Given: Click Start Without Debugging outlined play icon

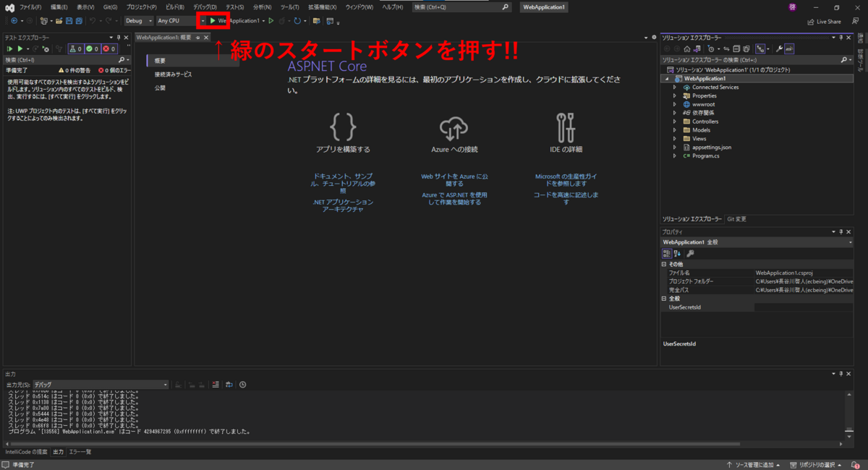Looking at the screenshot, I should coord(271,20).
